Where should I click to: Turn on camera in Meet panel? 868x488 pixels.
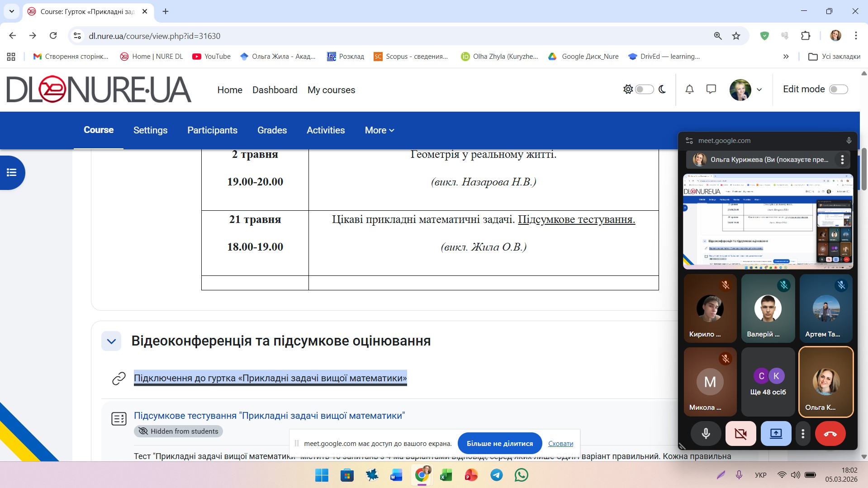(x=740, y=434)
